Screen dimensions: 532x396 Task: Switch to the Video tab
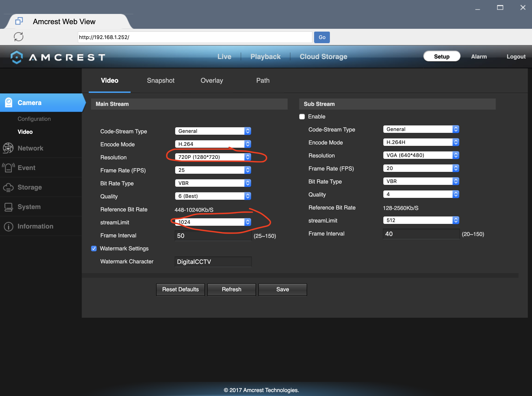coord(110,81)
